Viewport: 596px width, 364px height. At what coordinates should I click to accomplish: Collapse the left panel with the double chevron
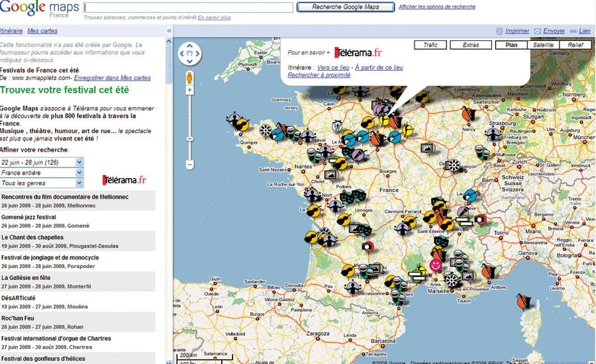pyautogui.click(x=169, y=31)
